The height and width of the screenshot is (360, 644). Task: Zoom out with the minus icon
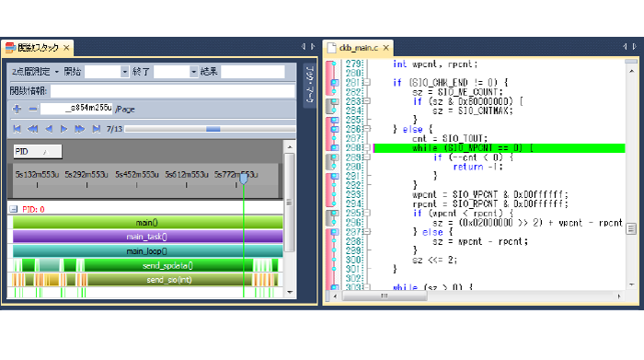[33, 109]
